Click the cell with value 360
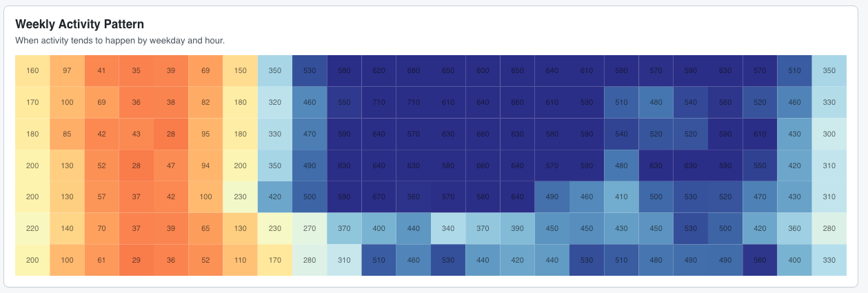This screenshot has width=868, height=293. 794,229
